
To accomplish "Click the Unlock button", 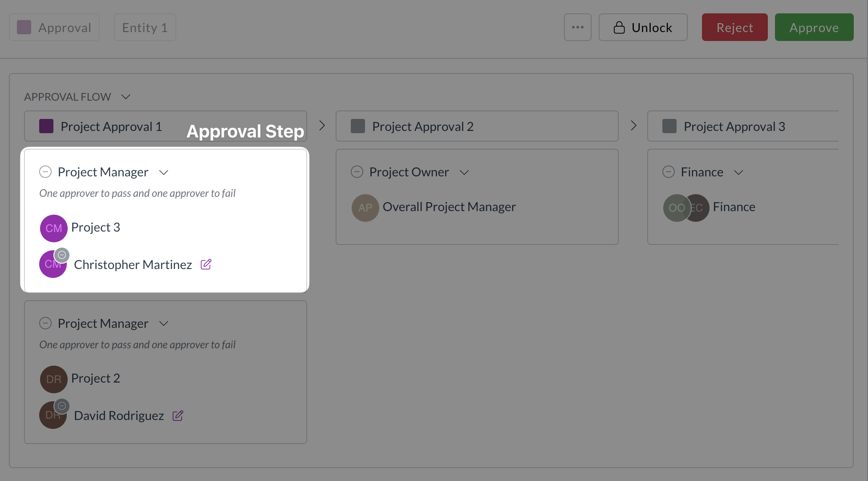I will coord(643,27).
